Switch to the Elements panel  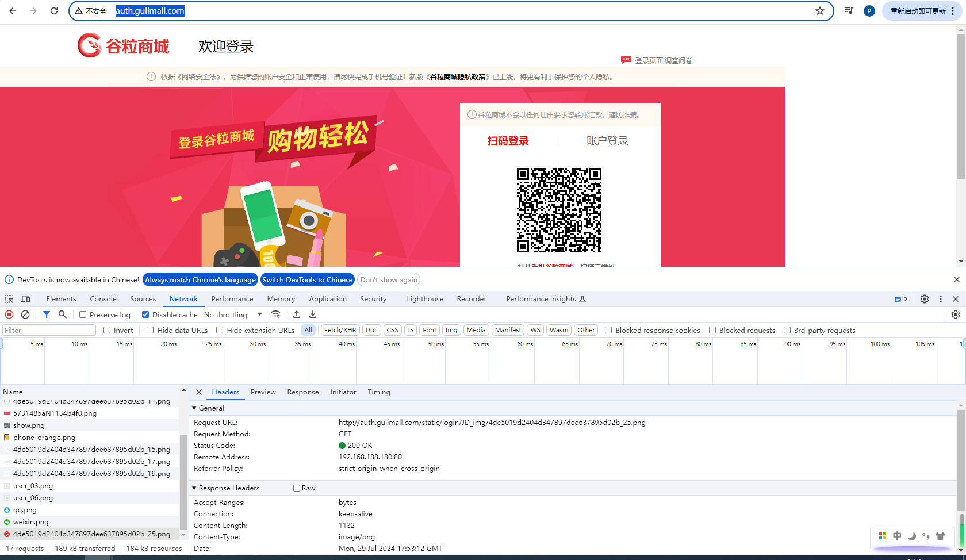(x=61, y=299)
